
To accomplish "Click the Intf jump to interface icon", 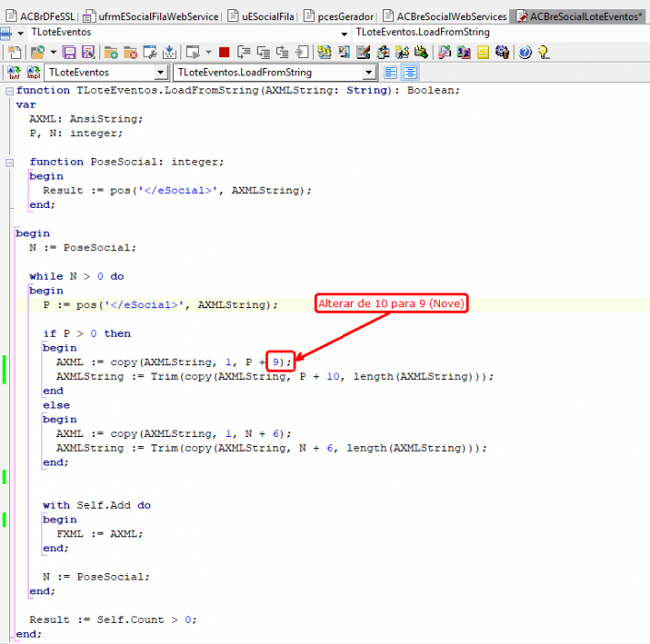I will [14, 73].
